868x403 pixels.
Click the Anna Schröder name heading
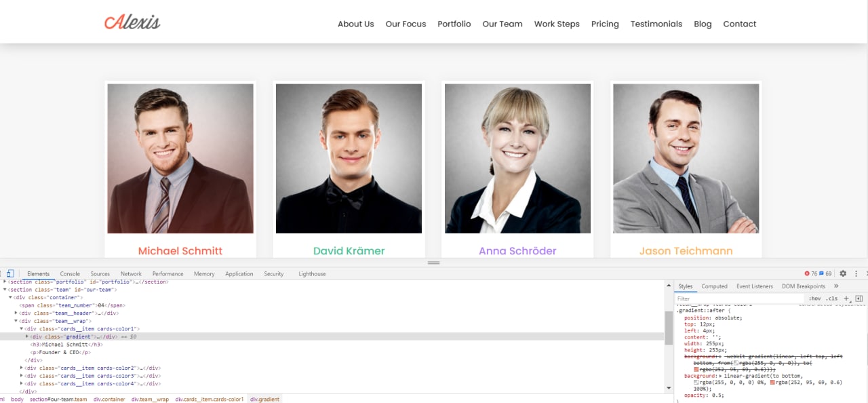coord(517,250)
